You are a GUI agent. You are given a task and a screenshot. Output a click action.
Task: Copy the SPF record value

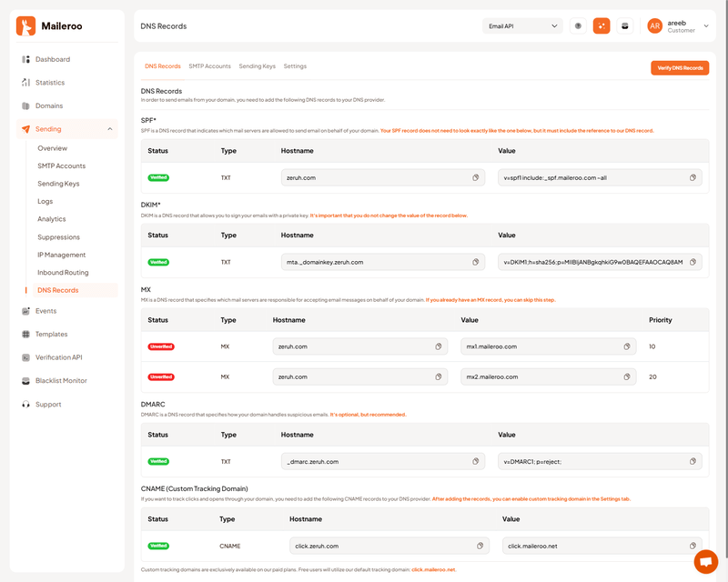coord(693,177)
